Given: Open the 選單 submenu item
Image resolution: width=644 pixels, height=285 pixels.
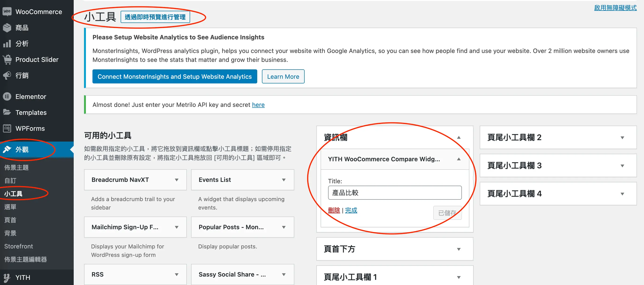Looking at the screenshot, I should tap(10, 207).
